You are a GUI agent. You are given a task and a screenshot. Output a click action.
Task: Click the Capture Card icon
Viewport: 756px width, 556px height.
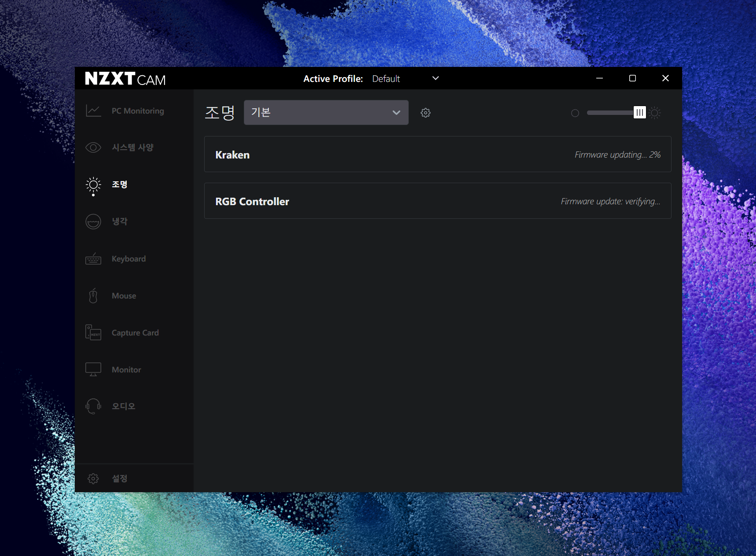pyautogui.click(x=93, y=332)
